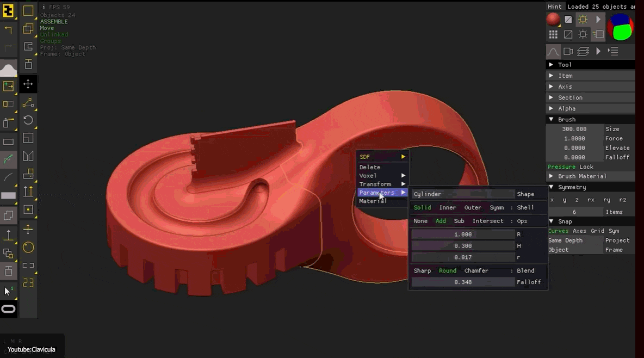Click the Cylinder shape selector

tap(463, 194)
